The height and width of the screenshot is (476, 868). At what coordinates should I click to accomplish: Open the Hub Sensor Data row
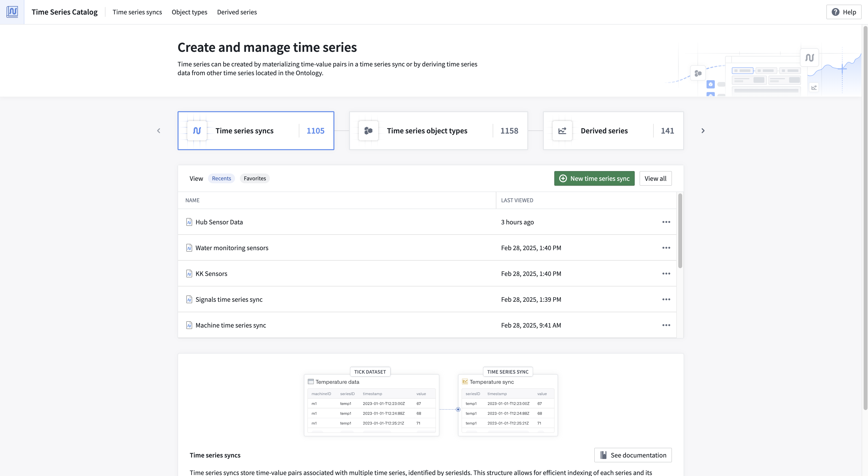[x=427, y=222]
